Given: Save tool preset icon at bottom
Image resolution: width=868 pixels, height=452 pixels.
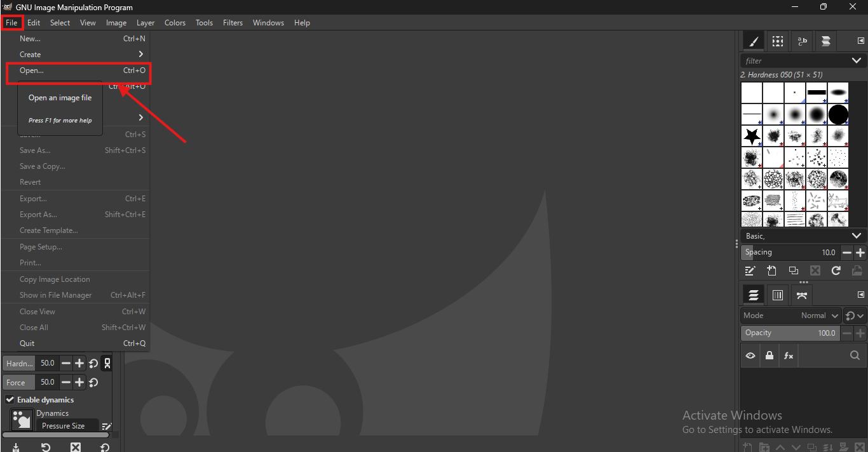Looking at the screenshot, I should 16,447.
